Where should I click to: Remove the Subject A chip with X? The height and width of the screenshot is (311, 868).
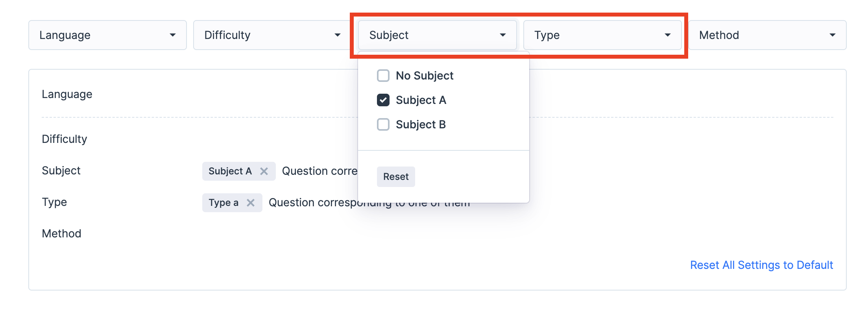click(264, 171)
